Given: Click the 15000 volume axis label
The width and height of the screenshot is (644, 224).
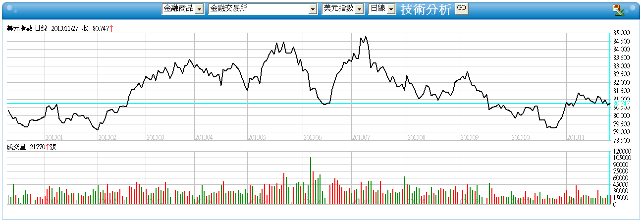Looking at the screenshot, I should pyautogui.click(x=621, y=198).
